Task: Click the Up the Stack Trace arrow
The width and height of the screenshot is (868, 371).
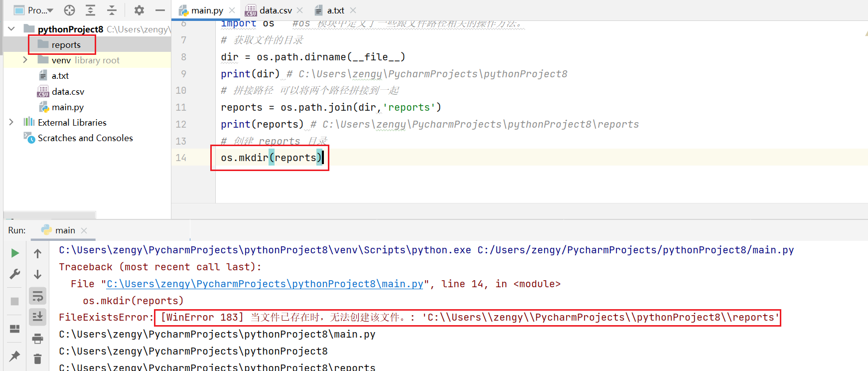Action: click(x=38, y=253)
